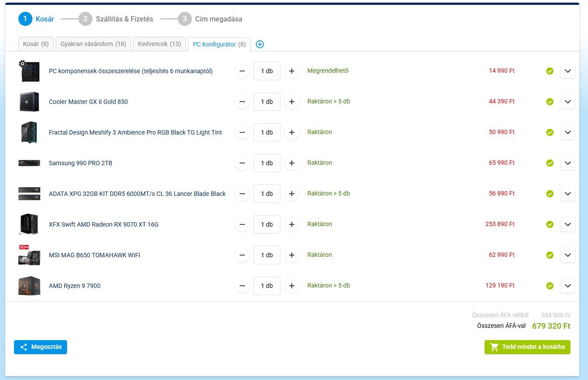Decrease quantity of ADATA XPG 32GB DDR5 kit
The image size is (588, 380).
coord(242,194)
